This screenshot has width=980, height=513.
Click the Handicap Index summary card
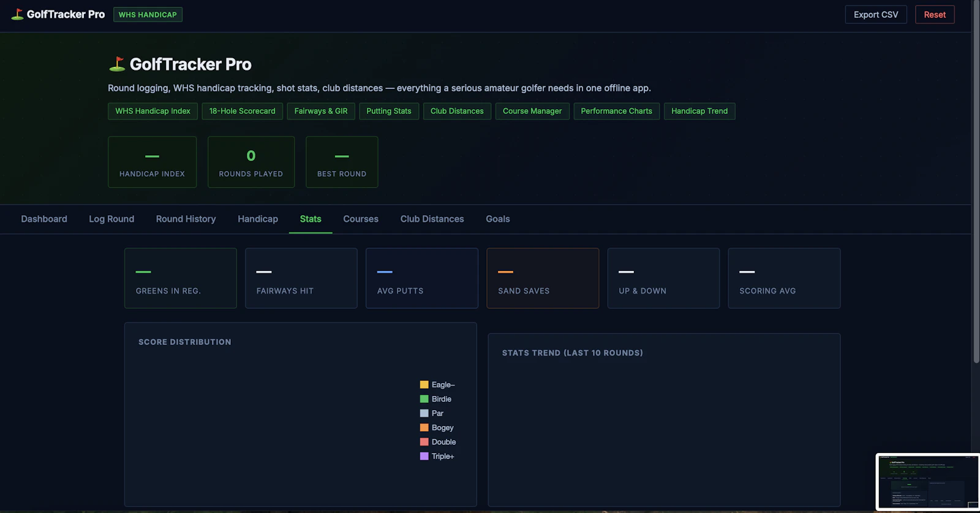point(153,162)
